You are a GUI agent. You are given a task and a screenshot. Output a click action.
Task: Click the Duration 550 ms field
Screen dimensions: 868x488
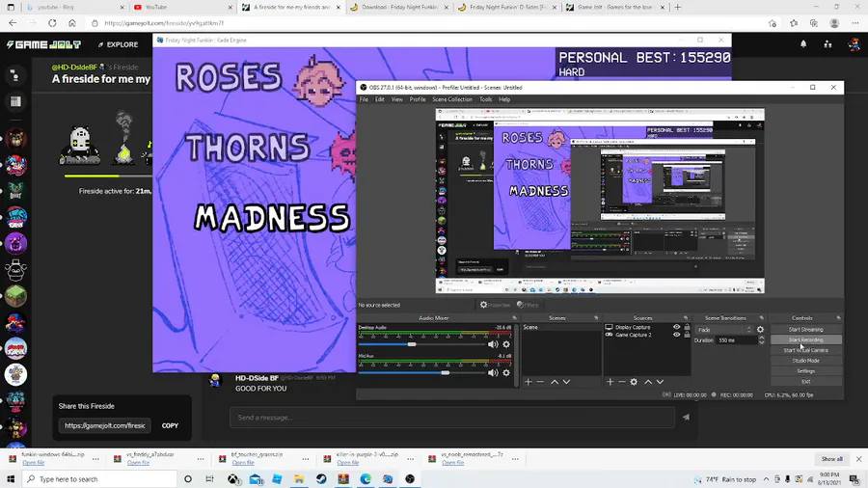click(x=736, y=340)
